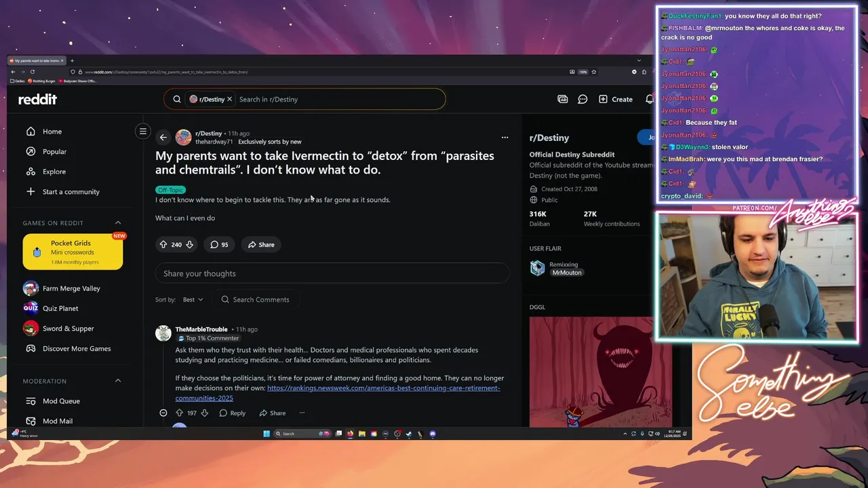Reply to TheMarbleTrouble's comment
Screen dimensions: 868x488
point(232,413)
